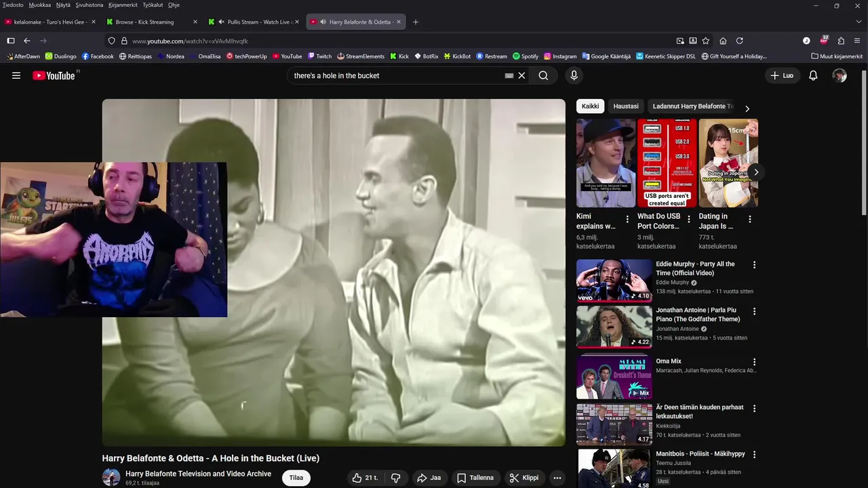Open options for Kimi explains short

point(627,219)
